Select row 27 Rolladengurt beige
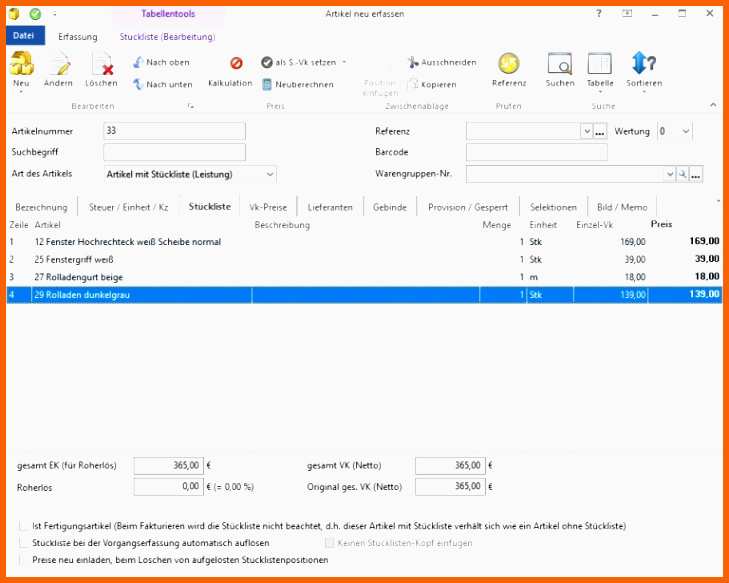Viewport: 729px width, 583px height. (x=364, y=277)
